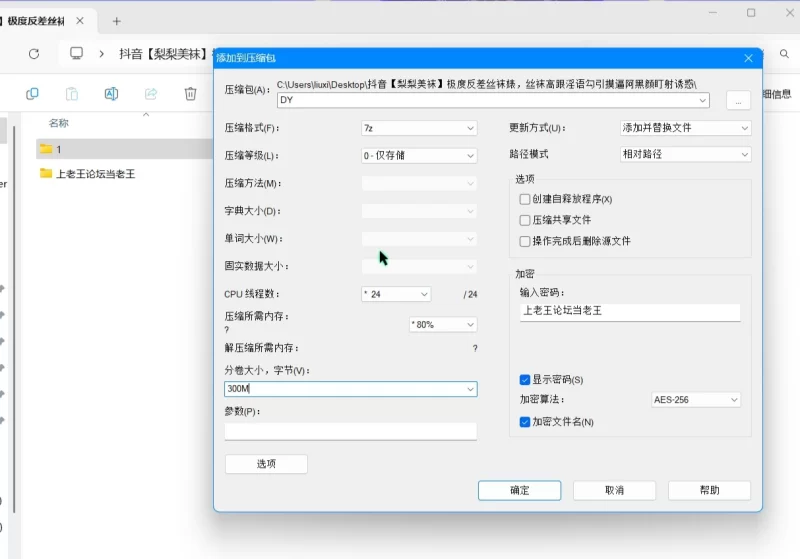Click the This PC monitor icon in address bar
The image size is (800, 559).
[77, 53]
